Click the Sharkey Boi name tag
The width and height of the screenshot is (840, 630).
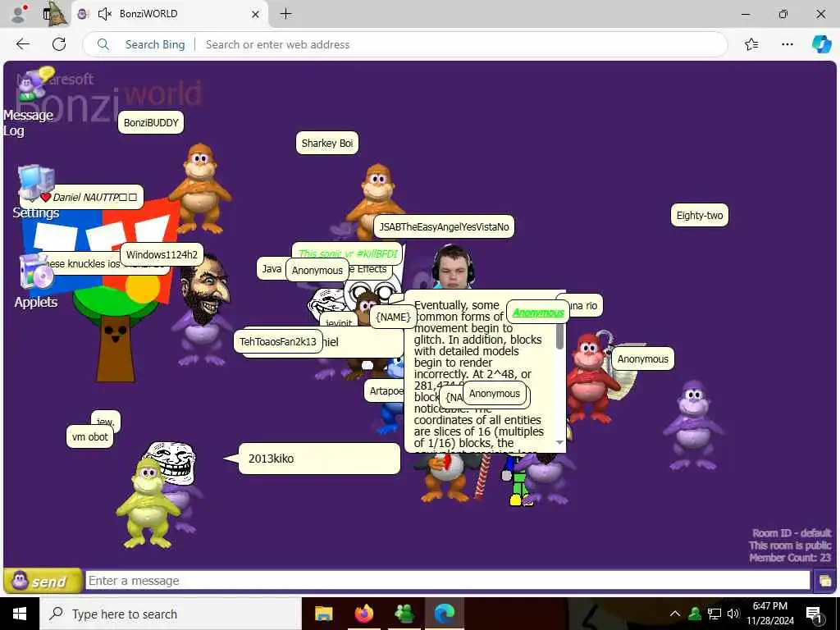click(x=327, y=143)
